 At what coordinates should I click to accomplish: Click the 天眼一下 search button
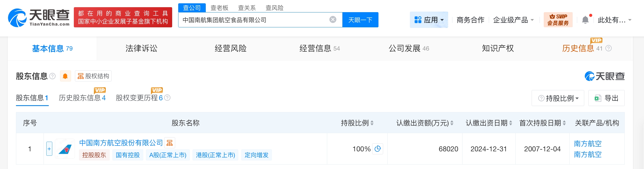click(360, 20)
